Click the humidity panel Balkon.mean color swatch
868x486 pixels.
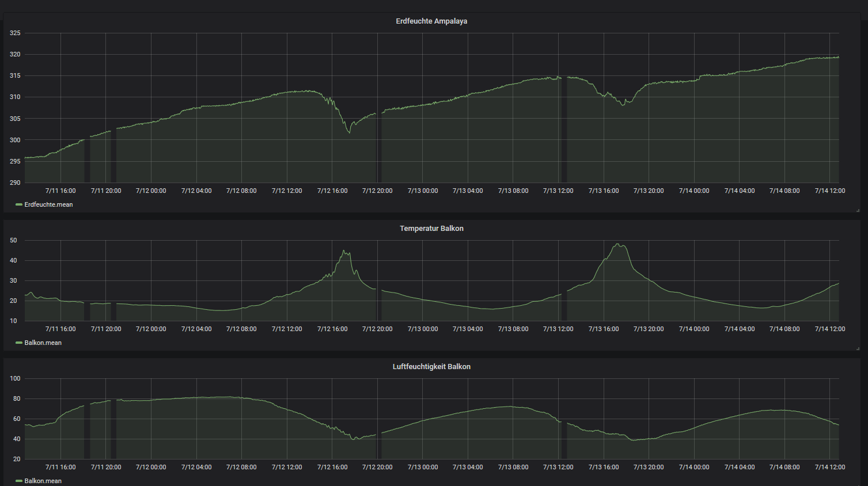point(19,481)
